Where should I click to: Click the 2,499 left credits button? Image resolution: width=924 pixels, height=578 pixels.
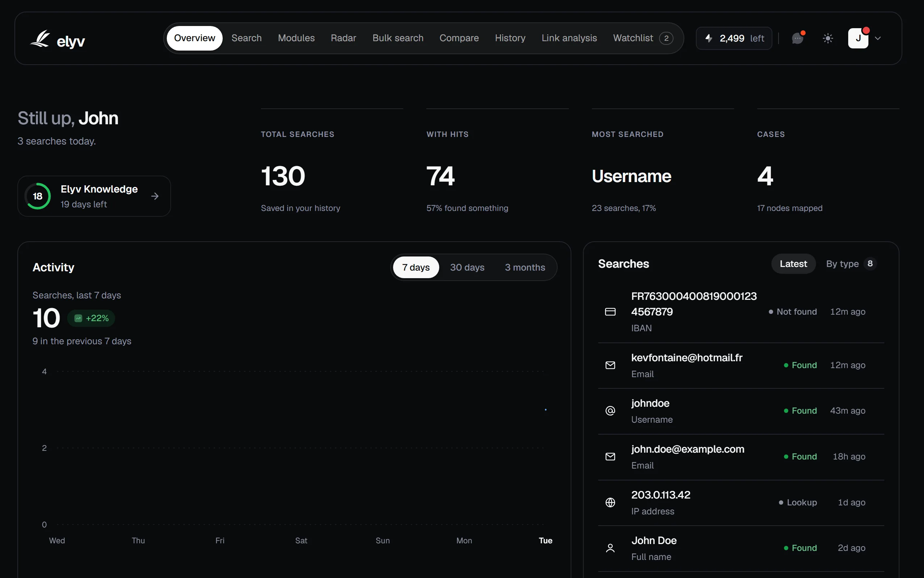[x=734, y=38]
